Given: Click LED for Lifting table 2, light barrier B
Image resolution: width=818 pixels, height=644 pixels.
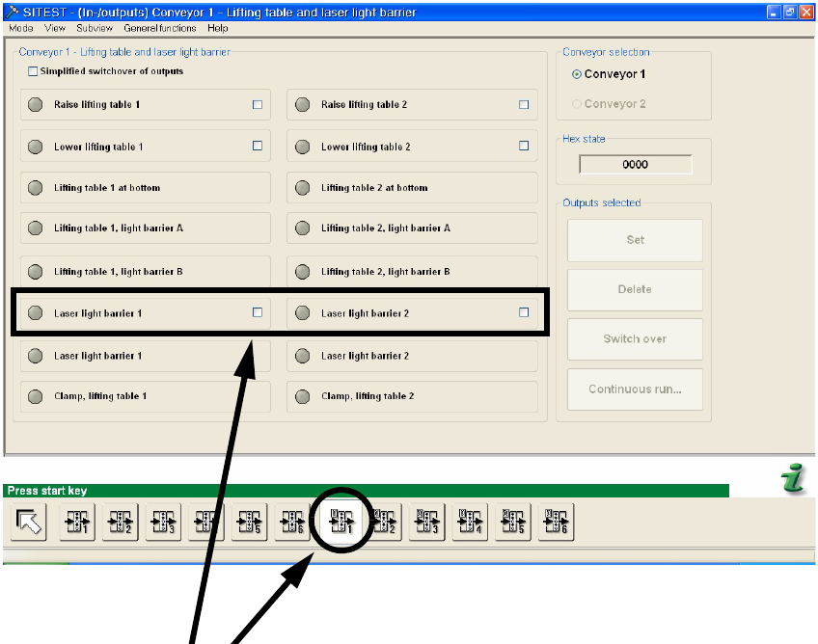Looking at the screenshot, I should [303, 272].
